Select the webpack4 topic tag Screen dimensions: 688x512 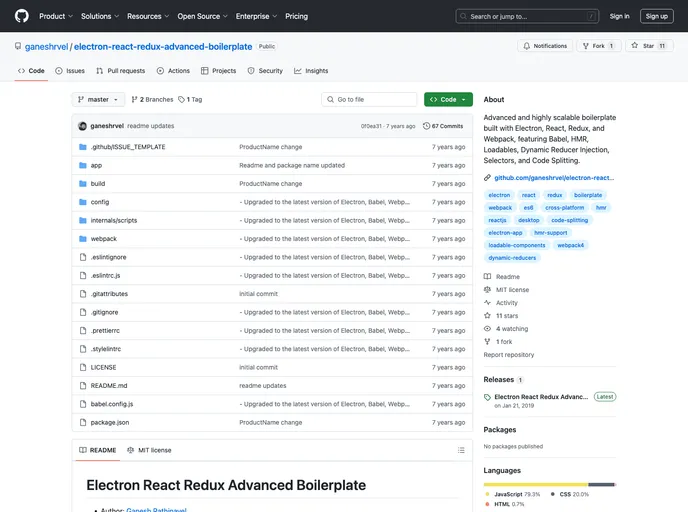570,245
